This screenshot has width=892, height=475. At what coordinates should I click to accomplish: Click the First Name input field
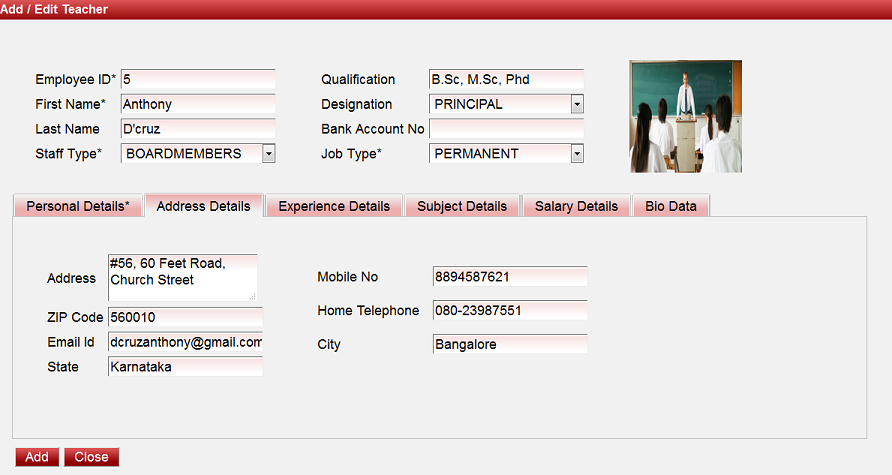[197, 104]
